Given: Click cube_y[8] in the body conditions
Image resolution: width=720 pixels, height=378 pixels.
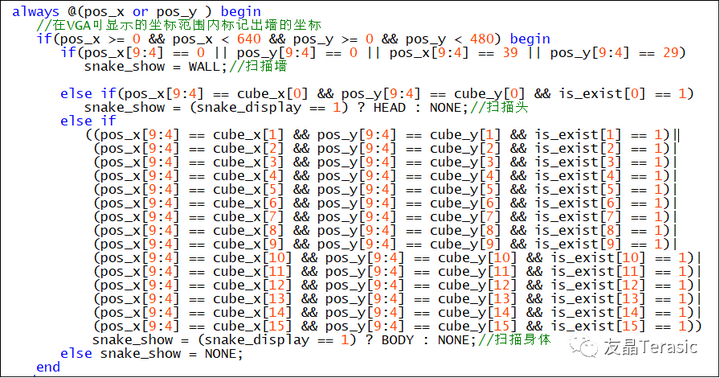Looking at the screenshot, I should (x=466, y=231).
